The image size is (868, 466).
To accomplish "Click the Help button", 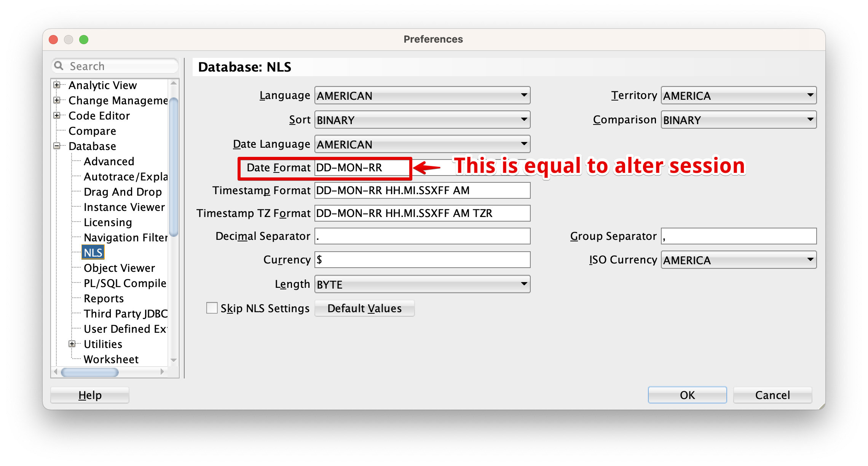I will 90,395.
